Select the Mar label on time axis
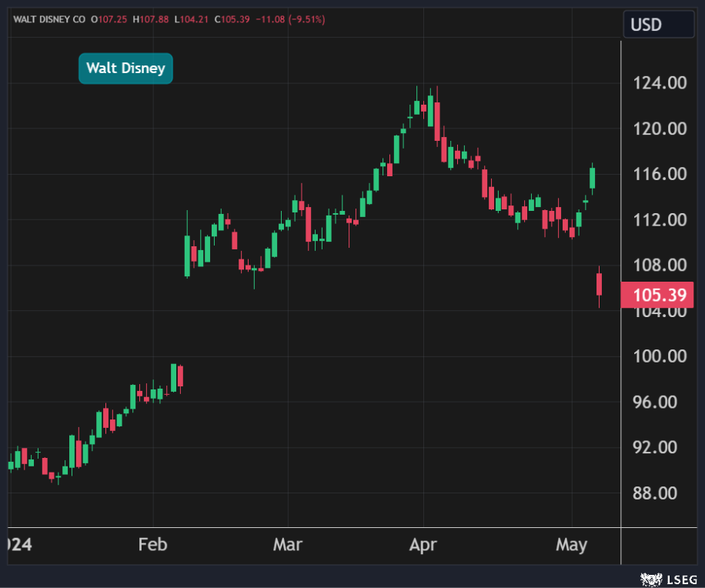This screenshot has width=705, height=588. pyautogui.click(x=287, y=545)
